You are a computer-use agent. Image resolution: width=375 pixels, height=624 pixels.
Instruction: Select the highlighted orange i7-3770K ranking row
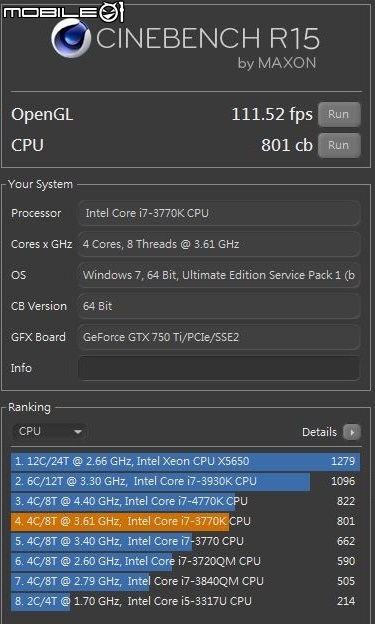coord(186,521)
